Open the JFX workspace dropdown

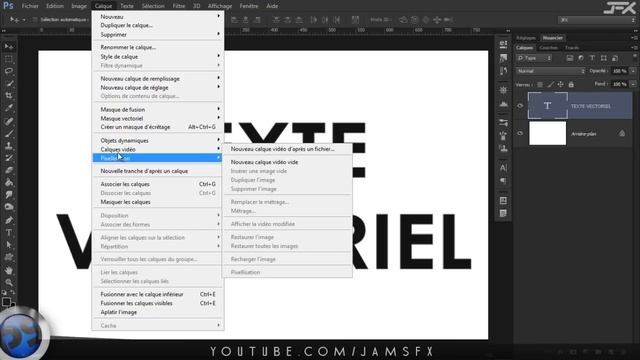(597, 20)
